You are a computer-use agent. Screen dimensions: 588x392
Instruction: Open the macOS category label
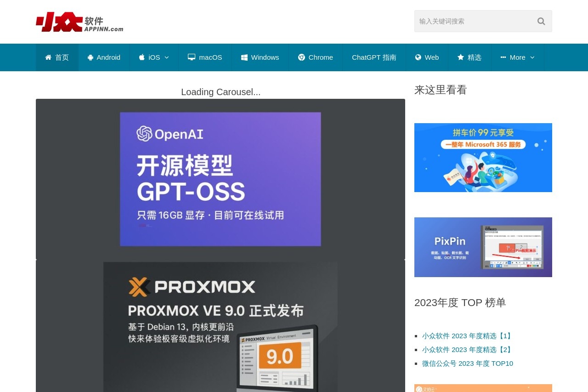210,57
